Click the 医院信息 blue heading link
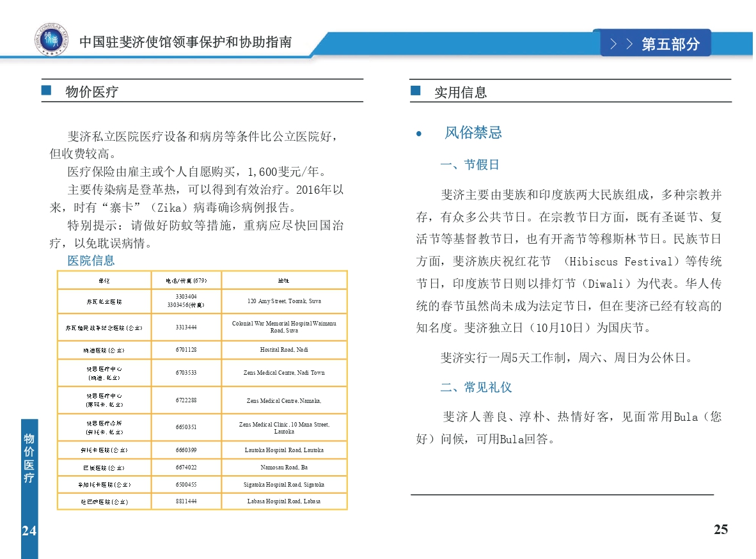The width and height of the screenshot is (756, 559). pos(91,260)
